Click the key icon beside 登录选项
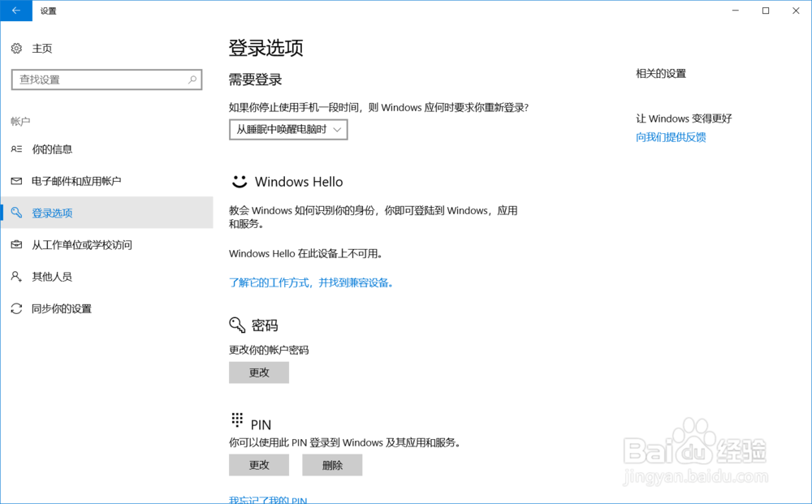 (16, 213)
